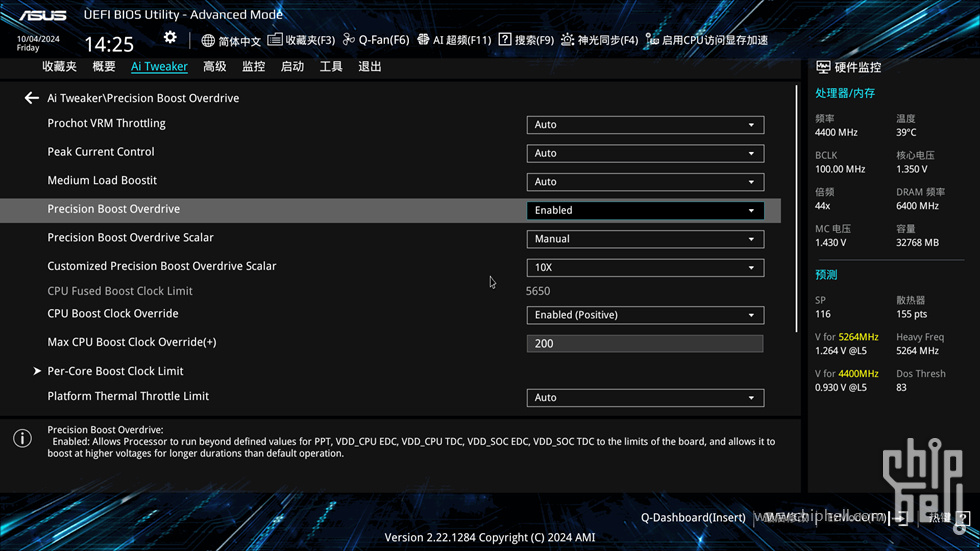Open Platform Thermal Throttle Limit dropdown
The width and height of the screenshot is (980, 551).
(645, 398)
